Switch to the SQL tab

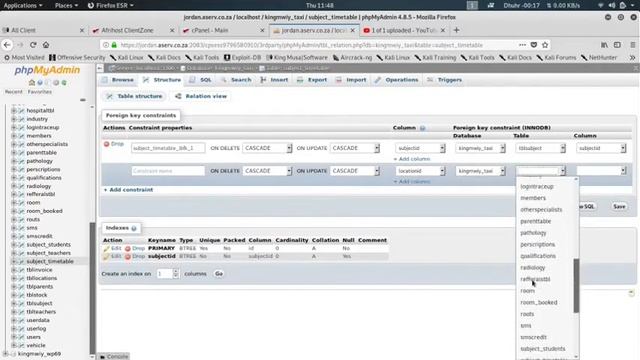[200, 80]
